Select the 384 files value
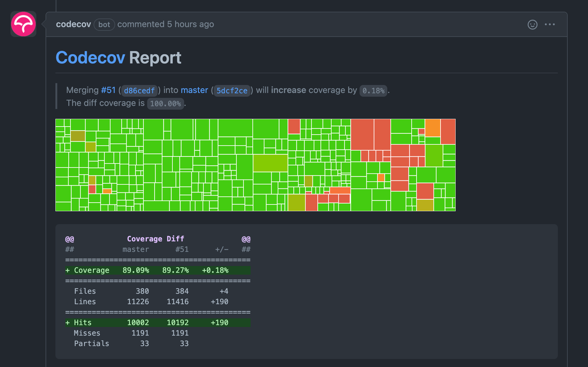Image resolution: width=588 pixels, height=367 pixels. click(182, 291)
